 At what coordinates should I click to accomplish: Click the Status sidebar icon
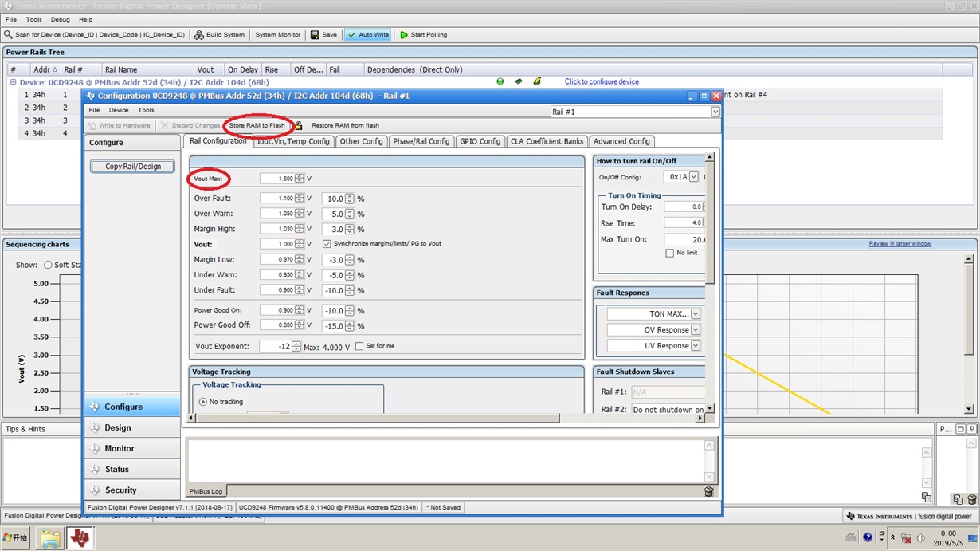coord(95,469)
